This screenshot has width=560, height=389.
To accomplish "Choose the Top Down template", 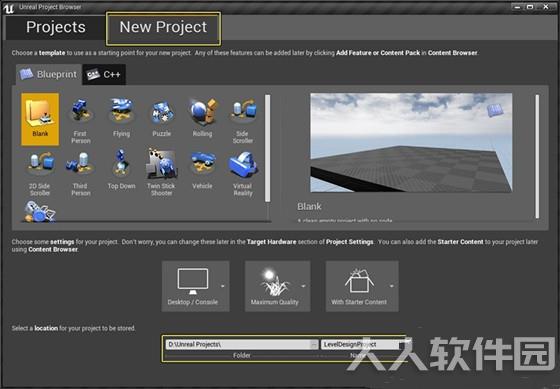I will [121, 169].
